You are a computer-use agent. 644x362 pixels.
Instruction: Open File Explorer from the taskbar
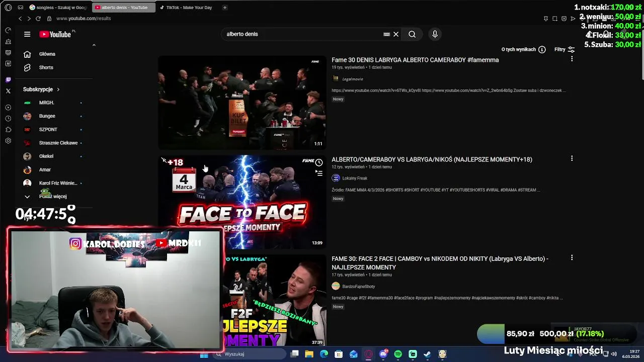click(x=309, y=354)
